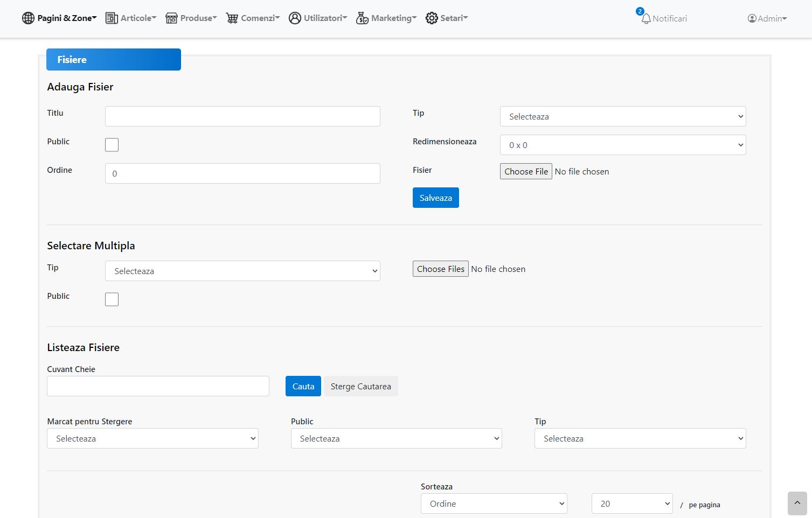The width and height of the screenshot is (812, 518).
Task: Click the Choose File button for Fisier
Action: pyautogui.click(x=526, y=171)
